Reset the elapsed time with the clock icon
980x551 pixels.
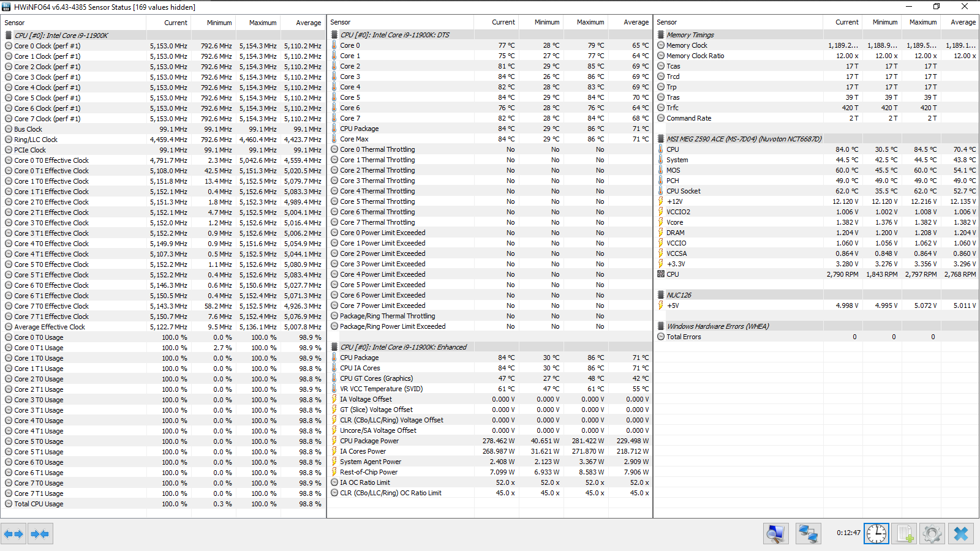(876, 534)
